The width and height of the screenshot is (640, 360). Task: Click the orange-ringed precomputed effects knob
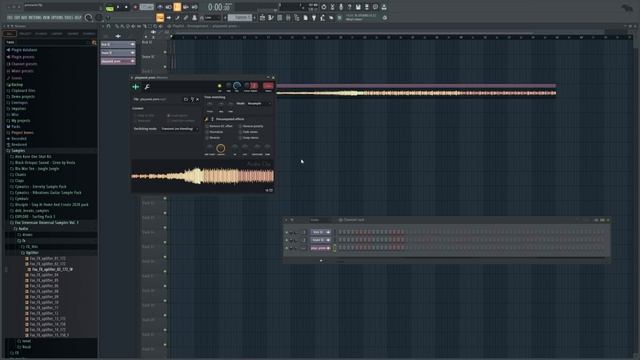click(220, 148)
